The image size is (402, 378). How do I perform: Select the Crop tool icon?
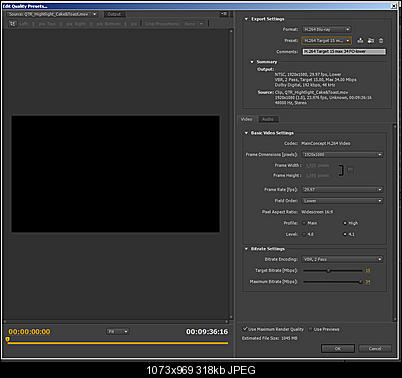click(x=13, y=24)
